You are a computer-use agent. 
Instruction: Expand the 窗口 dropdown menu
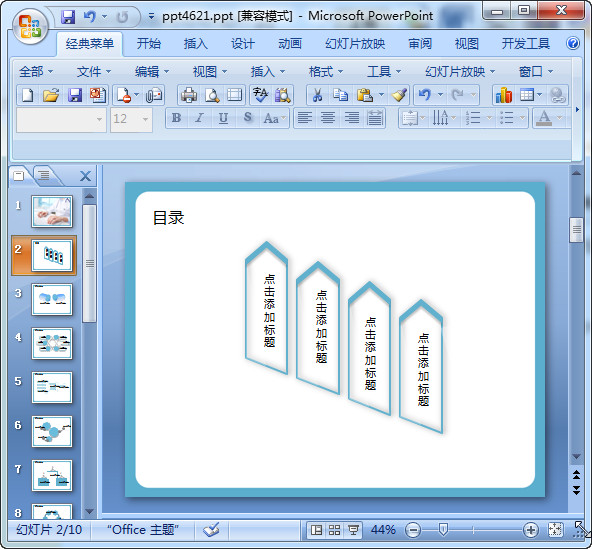[536, 71]
